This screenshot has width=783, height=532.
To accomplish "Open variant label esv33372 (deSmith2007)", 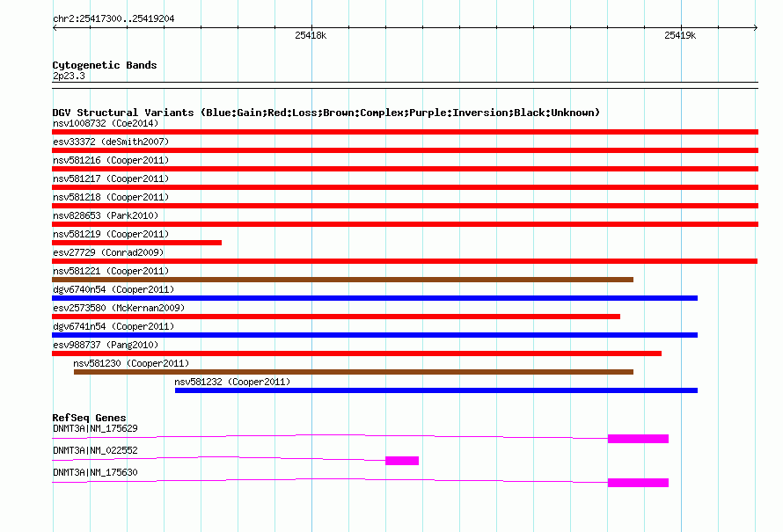I will click(x=111, y=142).
